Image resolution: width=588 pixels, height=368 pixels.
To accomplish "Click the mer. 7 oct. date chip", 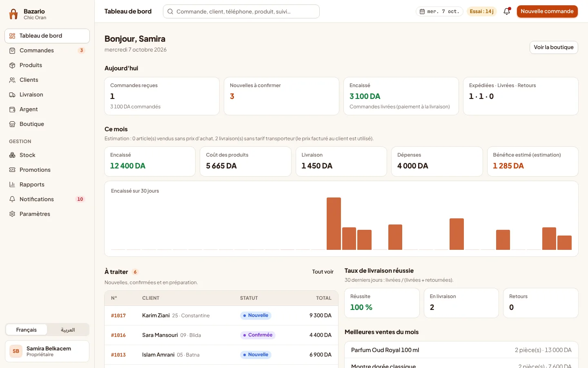I will tap(439, 11).
